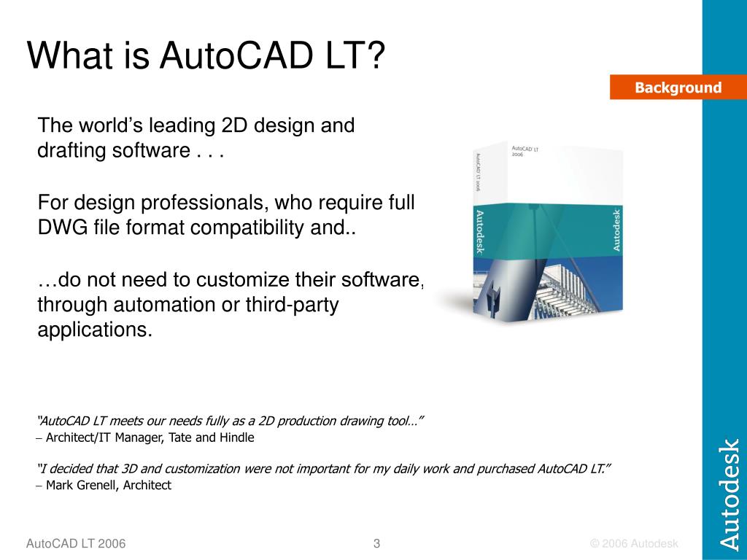
Task: Click footer text "AutoCAD LT 2006"
Action: (76, 543)
